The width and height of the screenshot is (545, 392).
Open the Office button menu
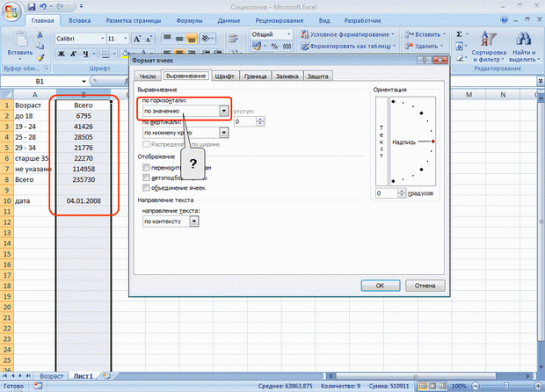[11, 12]
